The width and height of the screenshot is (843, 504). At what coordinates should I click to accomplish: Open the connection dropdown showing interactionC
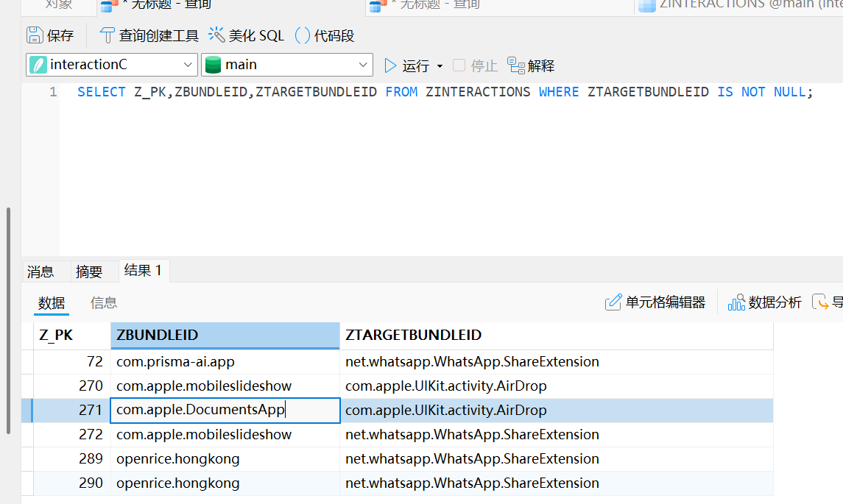pos(110,65)
